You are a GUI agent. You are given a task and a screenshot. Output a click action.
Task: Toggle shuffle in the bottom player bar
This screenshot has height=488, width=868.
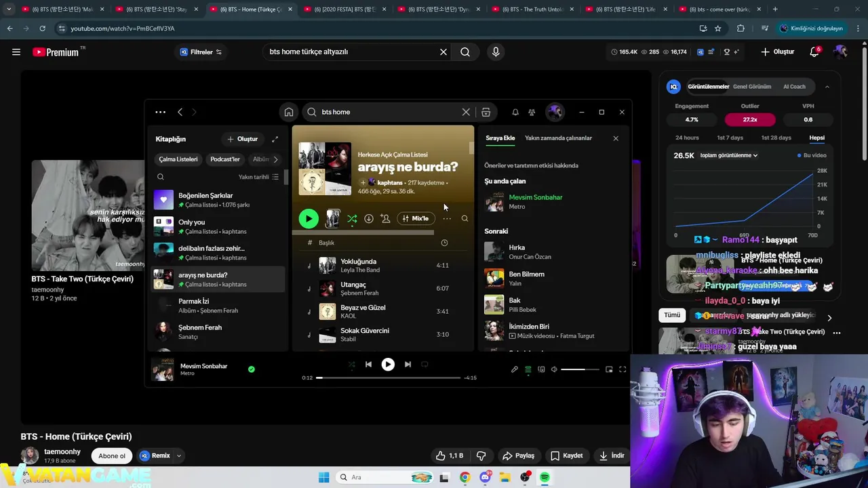point(351,364)
